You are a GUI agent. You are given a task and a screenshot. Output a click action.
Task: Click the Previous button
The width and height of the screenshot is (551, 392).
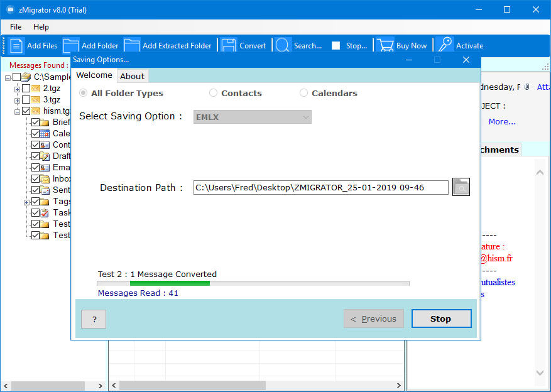374,318
